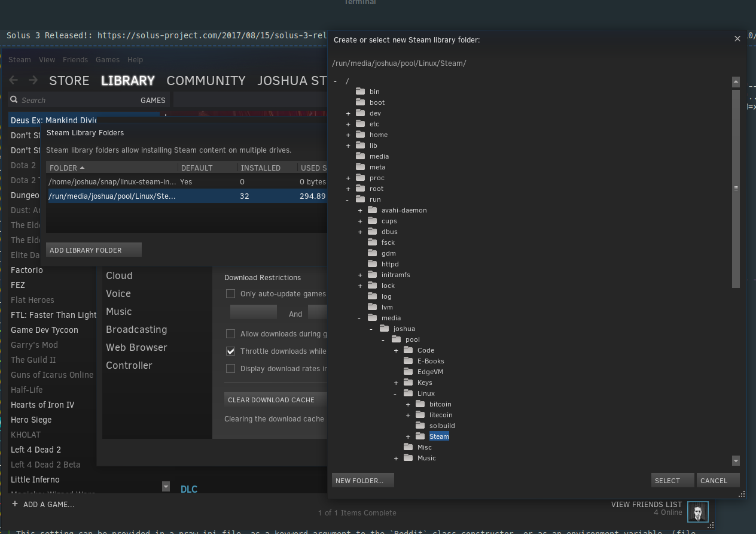Toggle Allow downloads during gameplay checkbox

(x=230, y=333)
